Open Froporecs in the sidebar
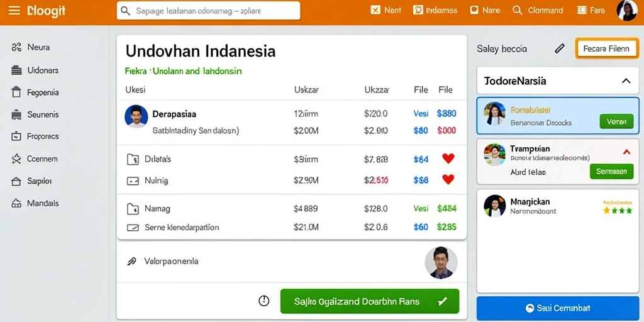Screen dimensions: 644x322 (35, 136)
